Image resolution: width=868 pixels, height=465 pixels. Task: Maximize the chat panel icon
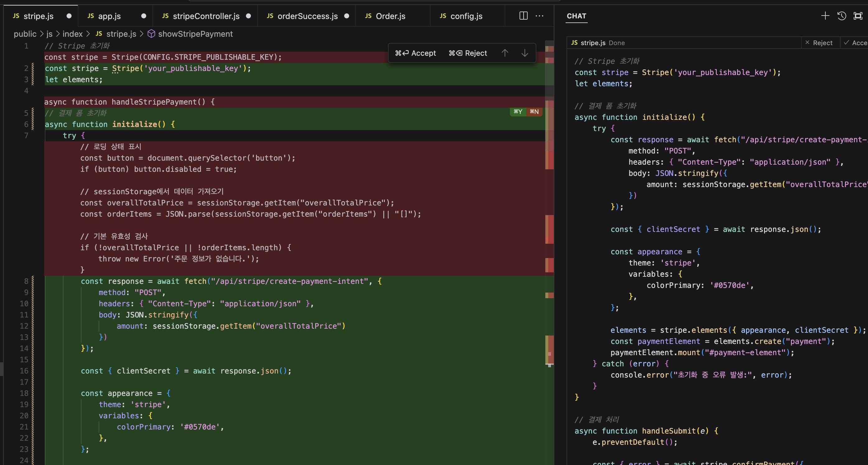point(857,16)
